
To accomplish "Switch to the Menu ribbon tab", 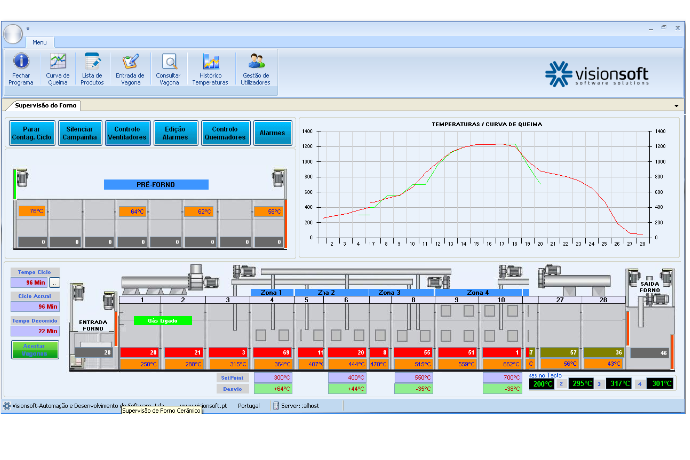I will [x=40, y=42].
